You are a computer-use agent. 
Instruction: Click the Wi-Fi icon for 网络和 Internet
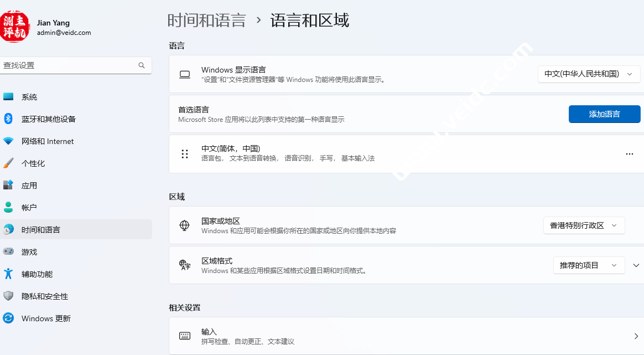tap(8, 141)
